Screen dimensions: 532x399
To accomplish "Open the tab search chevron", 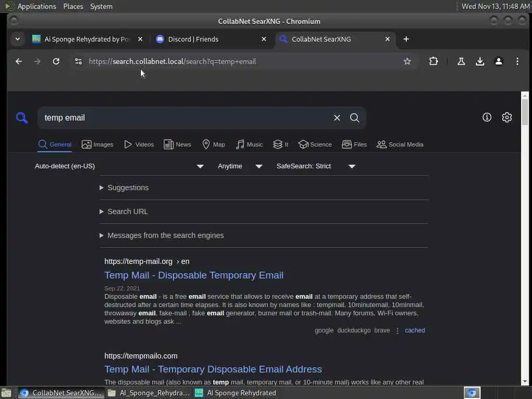I will 18,39.
